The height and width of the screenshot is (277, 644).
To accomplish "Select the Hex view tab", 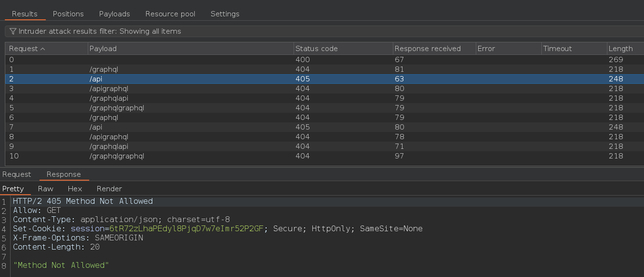I will click(75, 189).
